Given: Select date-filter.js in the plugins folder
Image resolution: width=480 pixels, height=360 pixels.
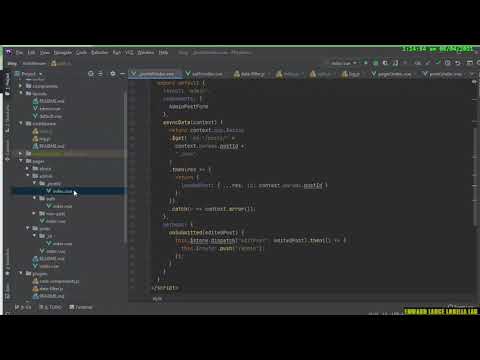Looking at the screenshot, I should [x=48, y=289].
